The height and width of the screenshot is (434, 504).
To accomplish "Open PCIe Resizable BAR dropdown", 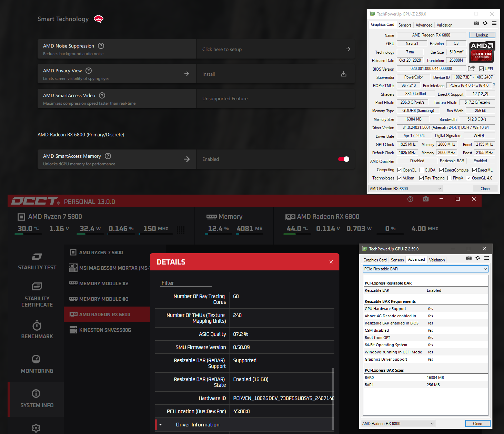I will pyautogui.click(x=426, y=269).
